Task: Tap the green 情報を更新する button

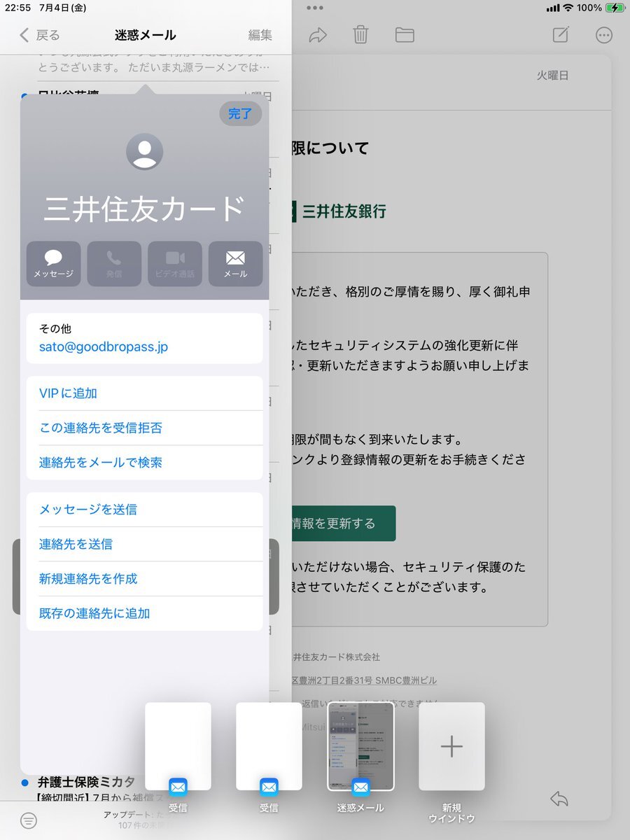Action: [x=343, y=524]
